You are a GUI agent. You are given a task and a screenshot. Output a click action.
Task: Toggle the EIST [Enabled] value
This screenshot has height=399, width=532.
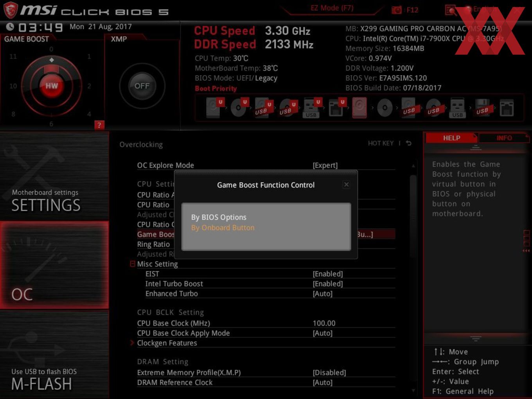[x=328, y=274]
